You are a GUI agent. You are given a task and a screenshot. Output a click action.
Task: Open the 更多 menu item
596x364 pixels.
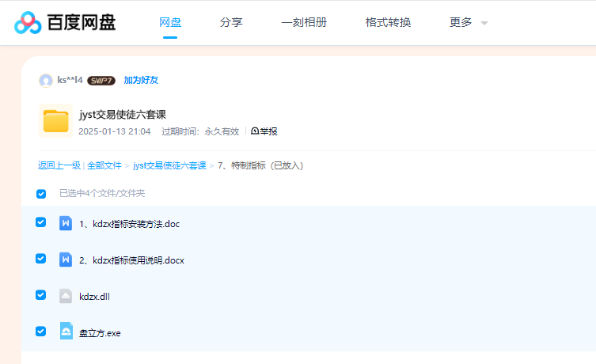(x=461, y=22)
